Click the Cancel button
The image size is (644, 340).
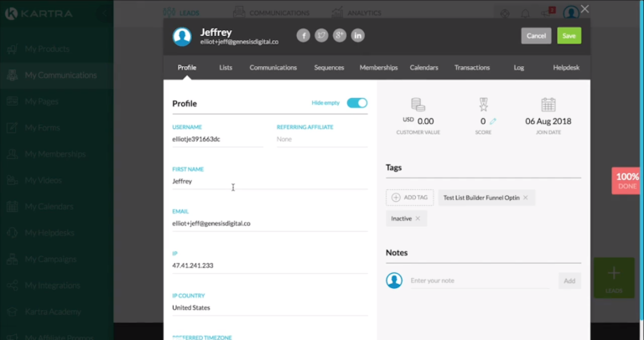tap(536, 36)
